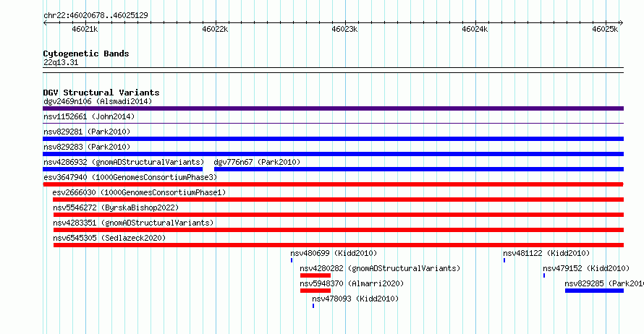Screen dimensions: 644x334
Task: Click the nsv6545305 (Sedlazeck2020) label
Action: [x=110, y=238]
